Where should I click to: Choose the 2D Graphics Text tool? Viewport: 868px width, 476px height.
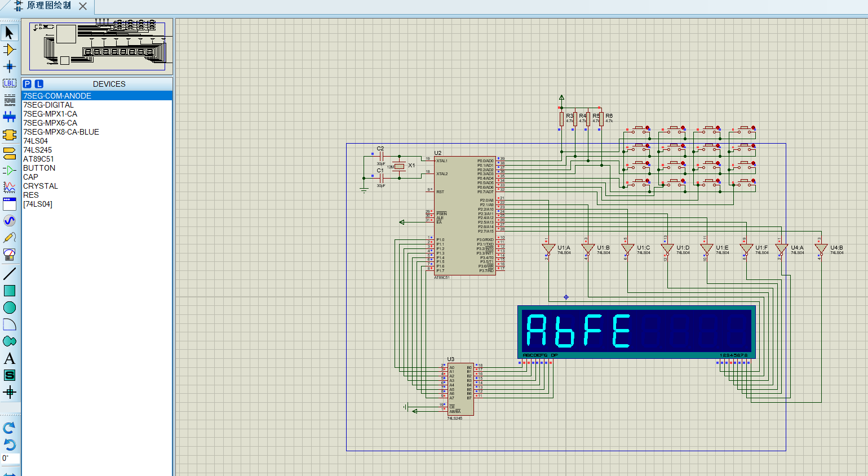point(9,357)
